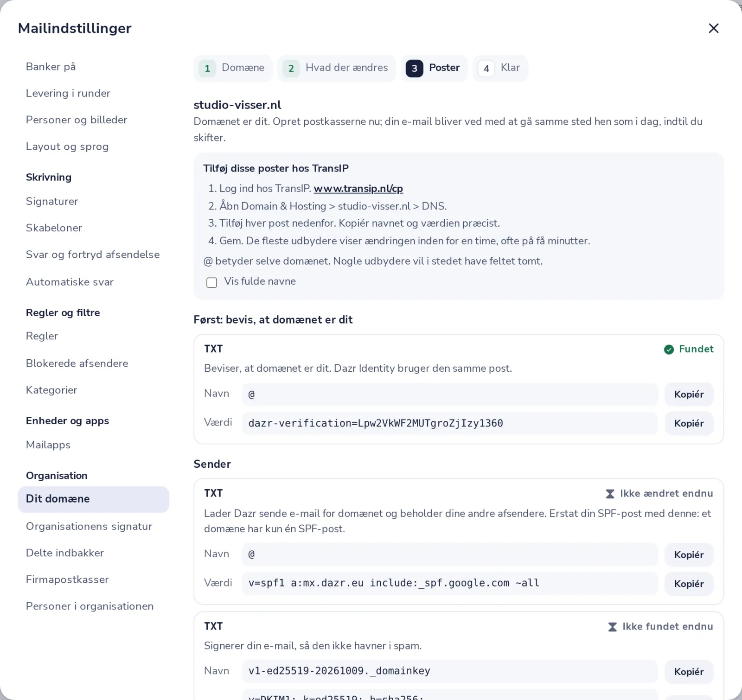
Task: Click the Fundet status label
Action: click(696, 350)
